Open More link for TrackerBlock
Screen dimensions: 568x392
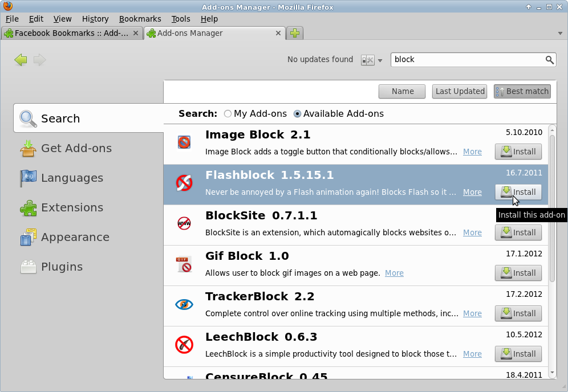click(472, 314)
